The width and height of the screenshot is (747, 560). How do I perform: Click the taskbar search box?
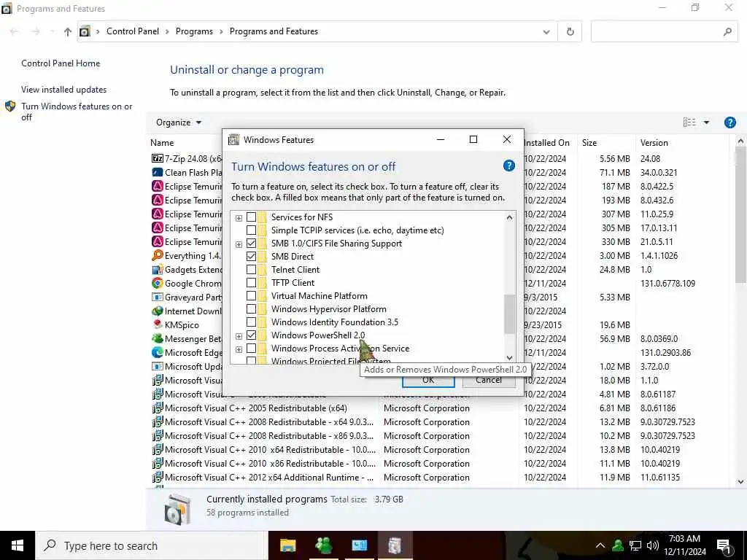coord(152,545)
